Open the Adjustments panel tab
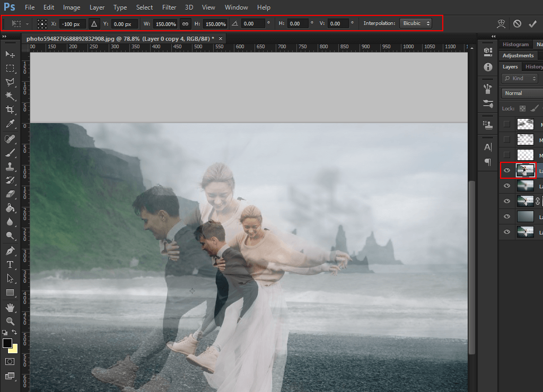543x392 pixels. point(518,55)
